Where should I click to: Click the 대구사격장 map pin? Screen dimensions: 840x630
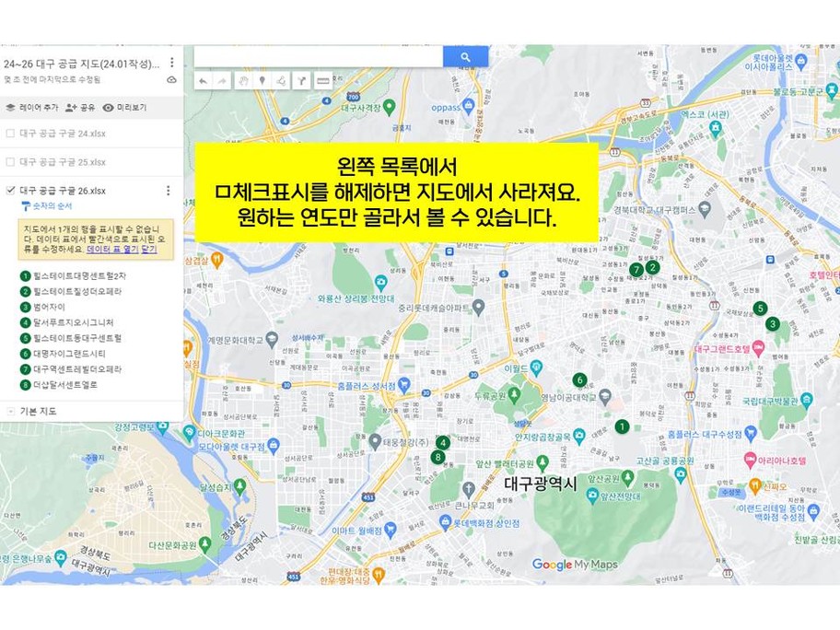[390, 107]
